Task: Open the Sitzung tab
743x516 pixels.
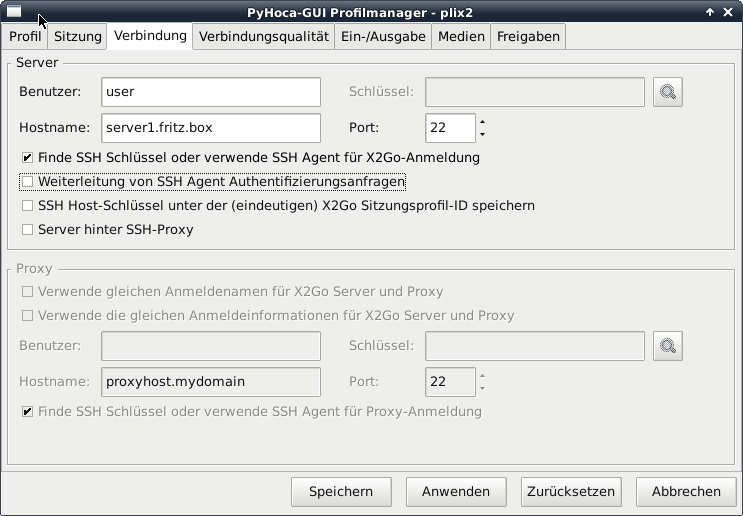Action: 78,36
